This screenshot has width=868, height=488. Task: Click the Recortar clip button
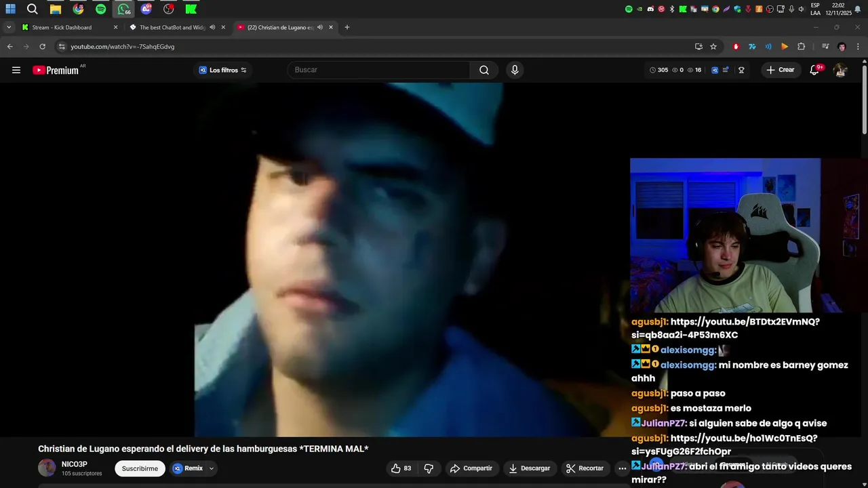pyautogui.click(x=585, y=468)
